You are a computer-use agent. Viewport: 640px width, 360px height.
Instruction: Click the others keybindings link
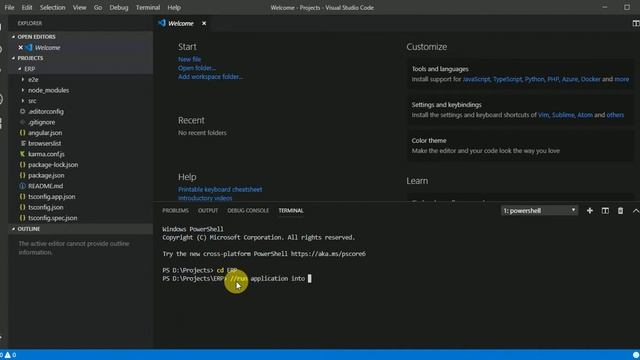[615, 115]
